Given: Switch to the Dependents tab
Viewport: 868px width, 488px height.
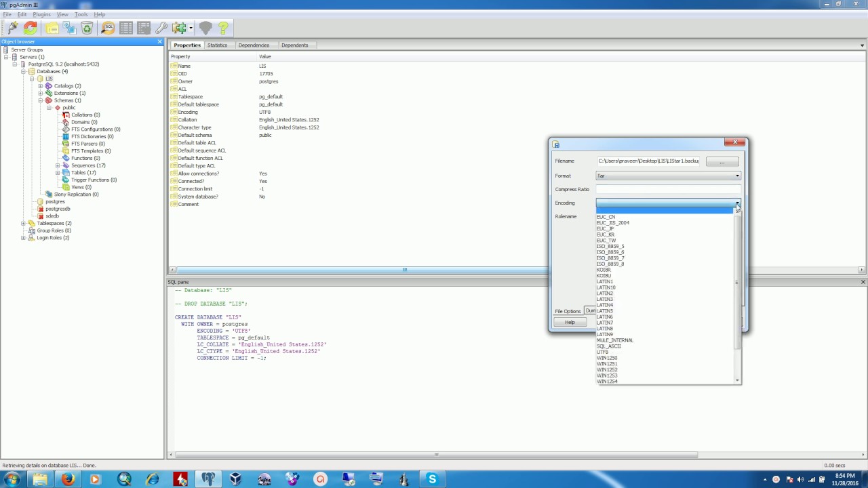Looking at the screenshot, I should coord(294,45).
